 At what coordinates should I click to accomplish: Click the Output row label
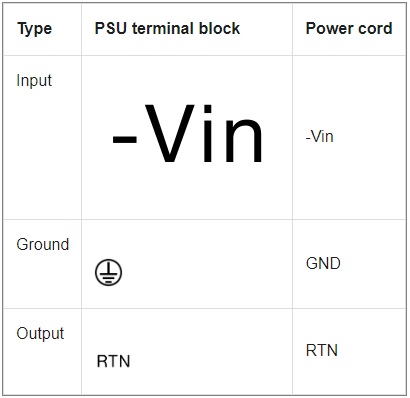[x=40, y=333]
